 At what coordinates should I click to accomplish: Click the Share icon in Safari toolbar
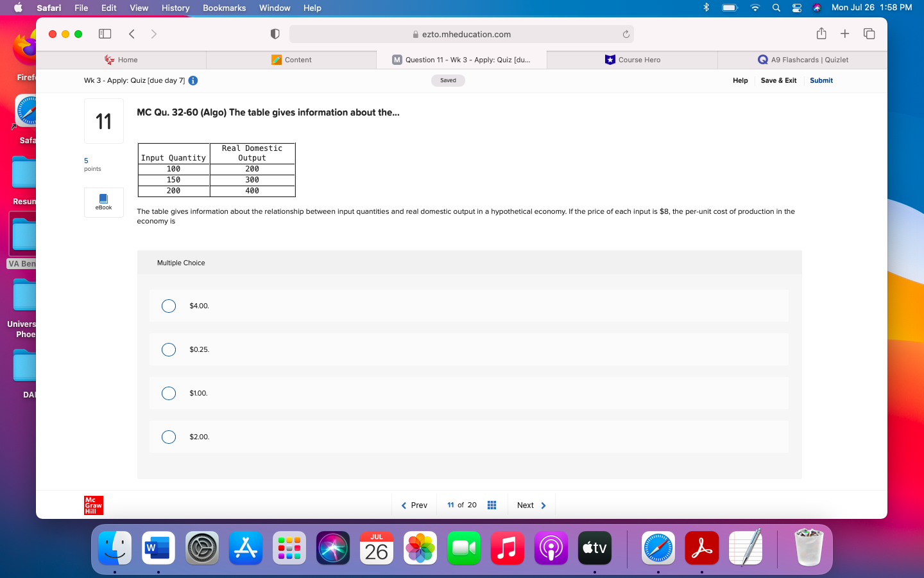tap(821, 33)
